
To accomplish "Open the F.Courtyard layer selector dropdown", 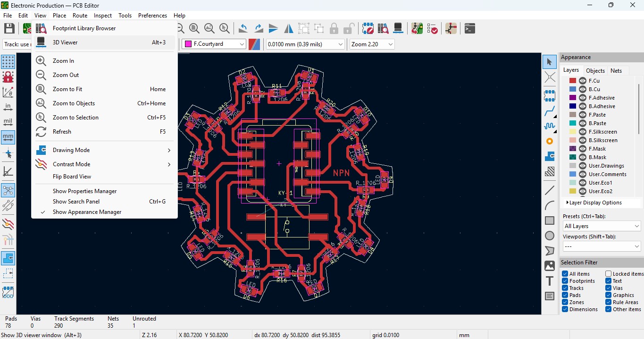I will coord(214,44).
